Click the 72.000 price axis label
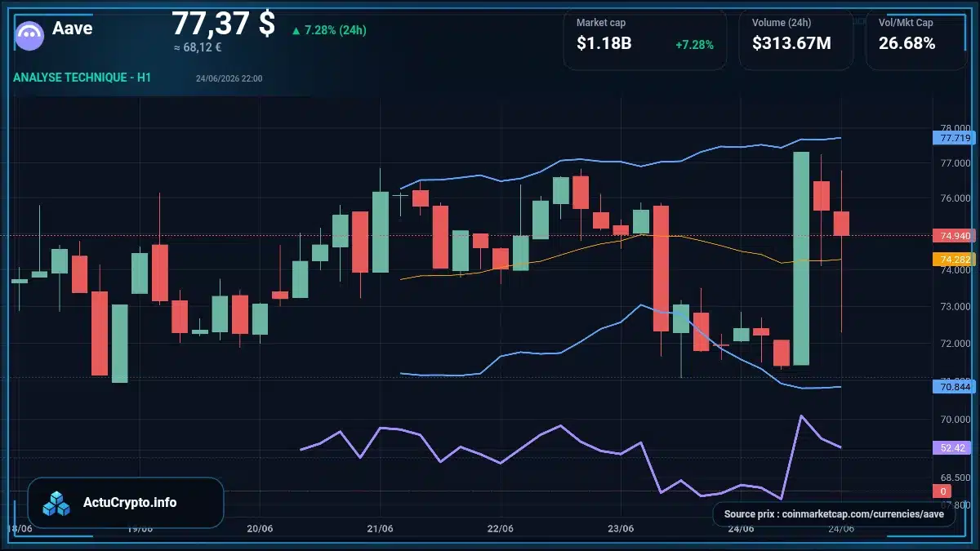Image resolution: width=980 pixels, height=551 pixels. tap(955, 344)
